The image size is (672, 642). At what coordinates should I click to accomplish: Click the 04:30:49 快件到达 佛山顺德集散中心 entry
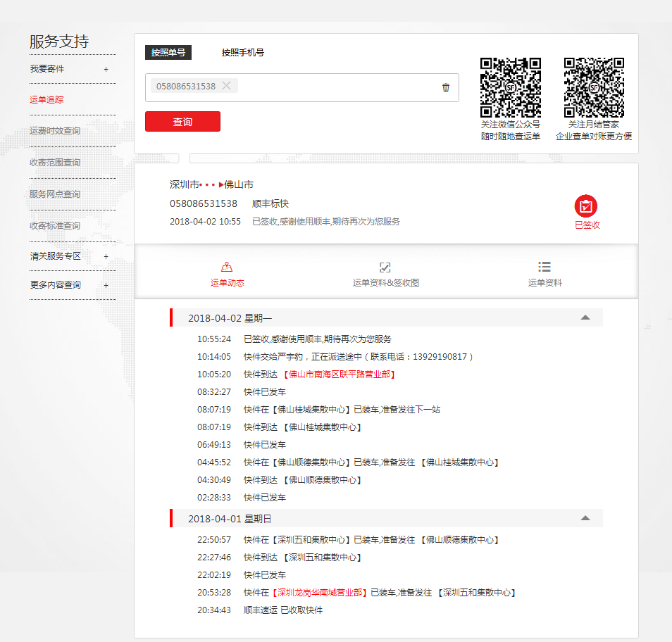click(279, 480)
